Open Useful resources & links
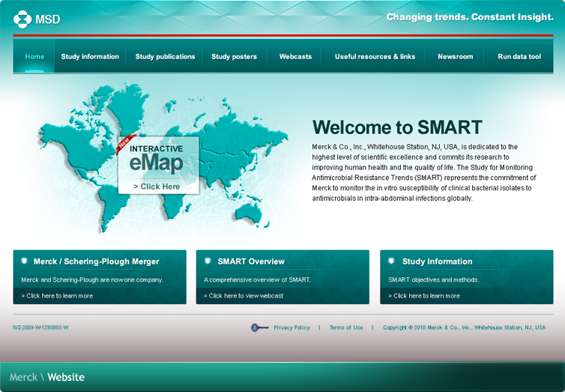Screen dimensions: 565x392 coord(375,56)
